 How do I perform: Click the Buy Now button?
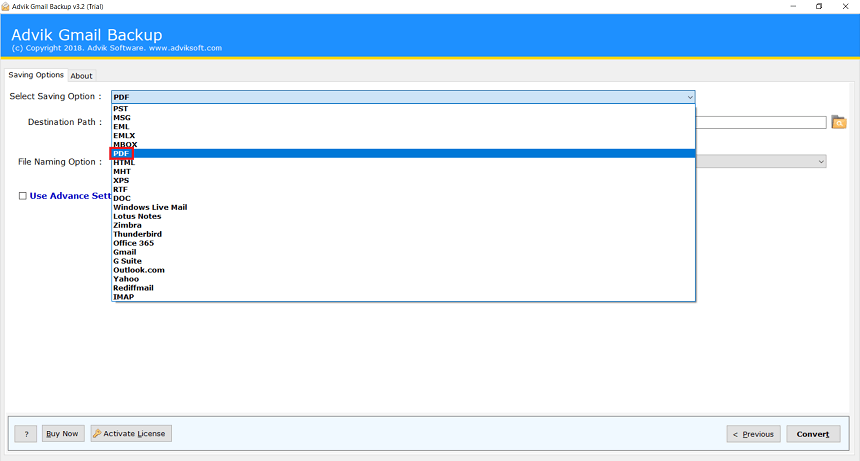tap(63, 434)
